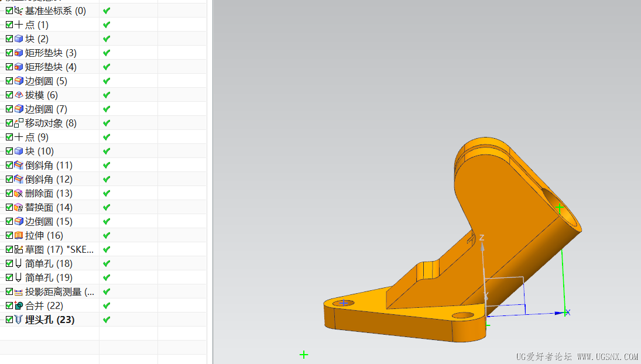Click the replace face icon 替换面 (14)

18,207
